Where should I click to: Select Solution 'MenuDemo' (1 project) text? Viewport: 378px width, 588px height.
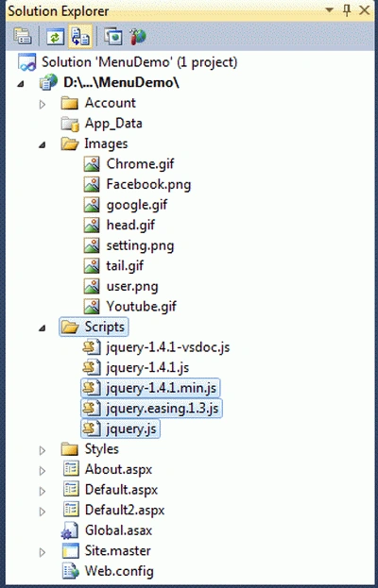tap(139, 62)
